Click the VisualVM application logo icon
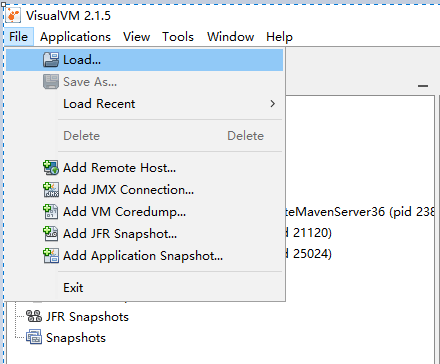Viewport: 440px width, 364px height. coord(13,15)
